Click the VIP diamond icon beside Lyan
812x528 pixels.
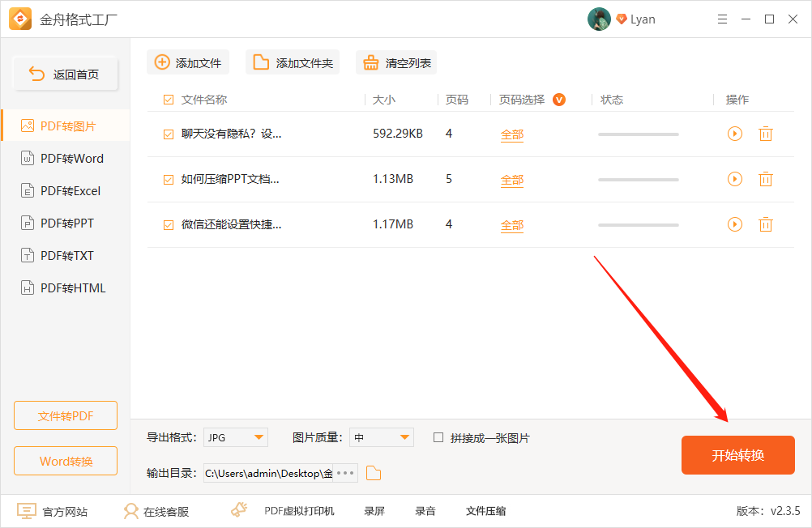[622, 19]
